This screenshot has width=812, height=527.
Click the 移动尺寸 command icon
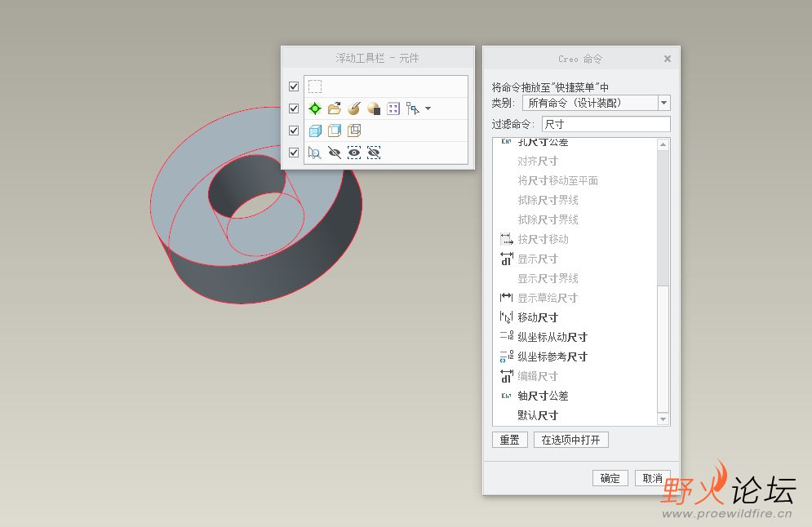click(507, 317)
